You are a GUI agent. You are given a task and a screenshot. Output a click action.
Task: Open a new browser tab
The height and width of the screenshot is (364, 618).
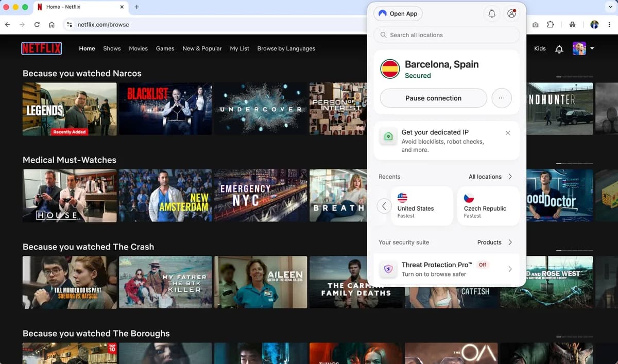tap(136, 7)
